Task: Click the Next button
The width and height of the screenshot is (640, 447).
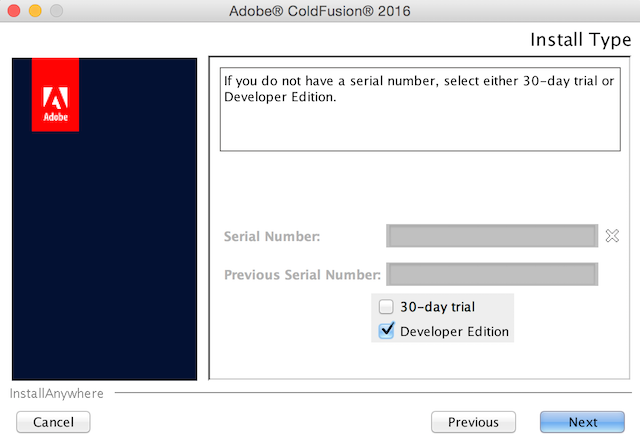Action: pyautogui.click(x=582, y=422)
